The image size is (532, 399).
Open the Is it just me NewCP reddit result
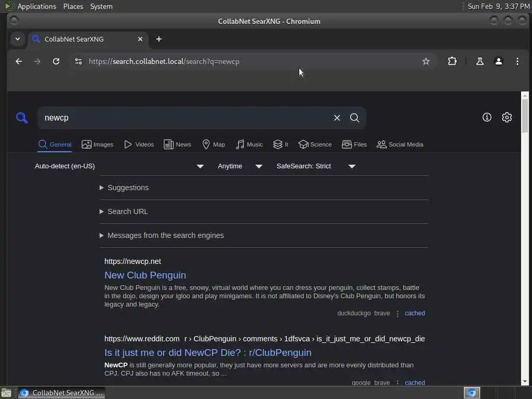click(208, 353)
